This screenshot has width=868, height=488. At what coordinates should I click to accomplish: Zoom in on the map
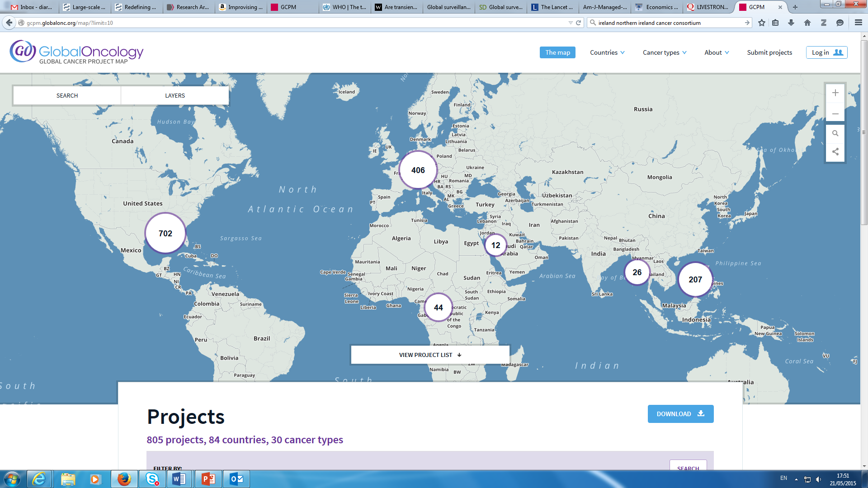click(x=835, y=93)
